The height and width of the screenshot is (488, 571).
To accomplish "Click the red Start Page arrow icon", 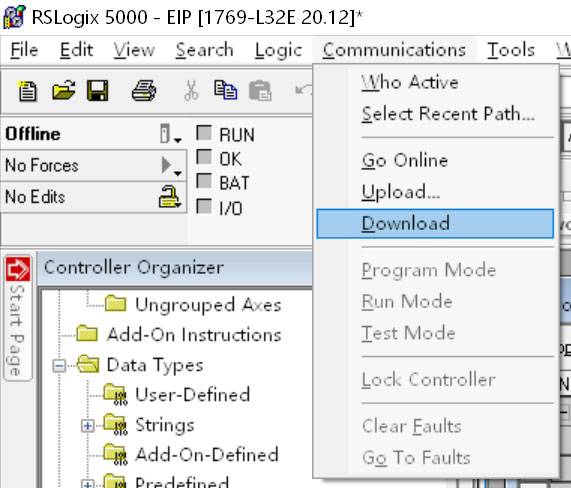I will pos(18,269).
